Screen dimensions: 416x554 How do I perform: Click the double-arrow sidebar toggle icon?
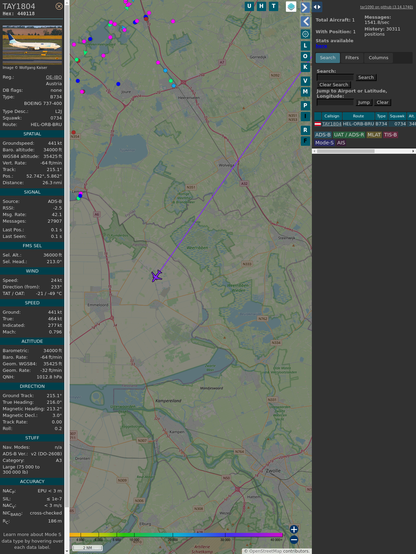point(317,7)
